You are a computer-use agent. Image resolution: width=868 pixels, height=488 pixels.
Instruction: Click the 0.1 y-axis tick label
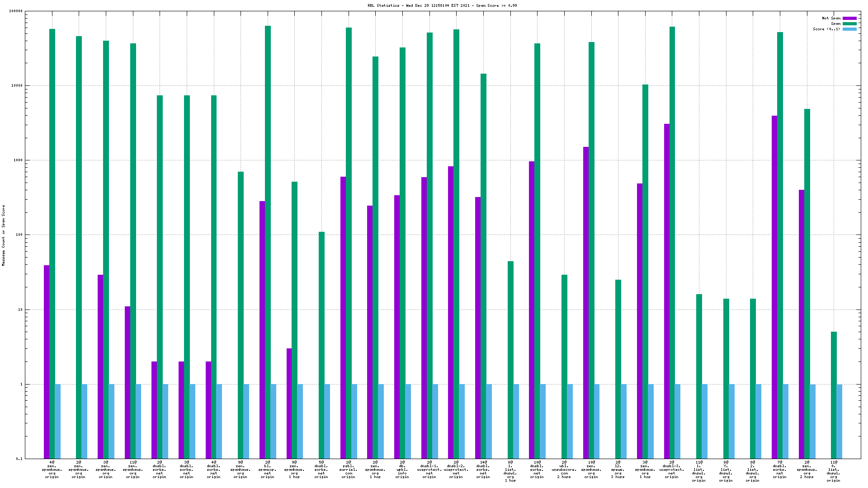point(19,459)
